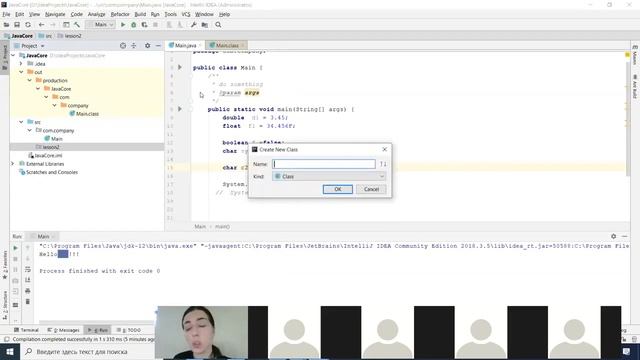This screenshot has width=640, height=360.
Task: Open Navigate menu
Action: point(55,14)
